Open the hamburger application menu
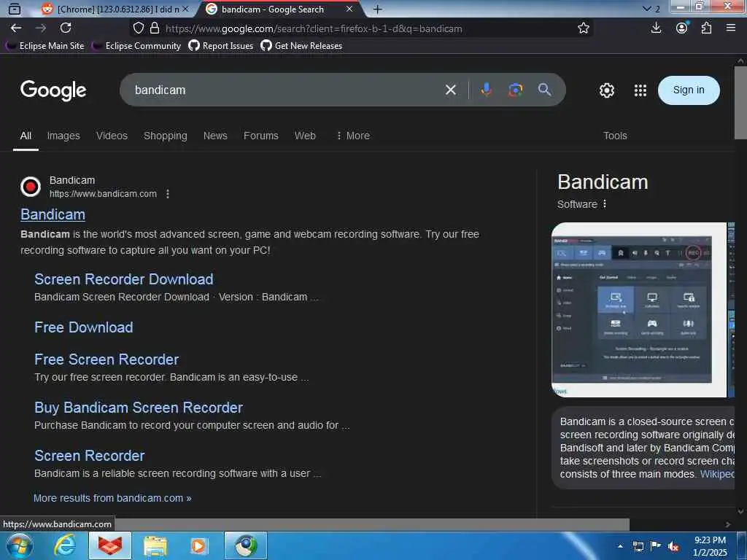Viewport: 747px width, 560px height. [x=731, y=28]
